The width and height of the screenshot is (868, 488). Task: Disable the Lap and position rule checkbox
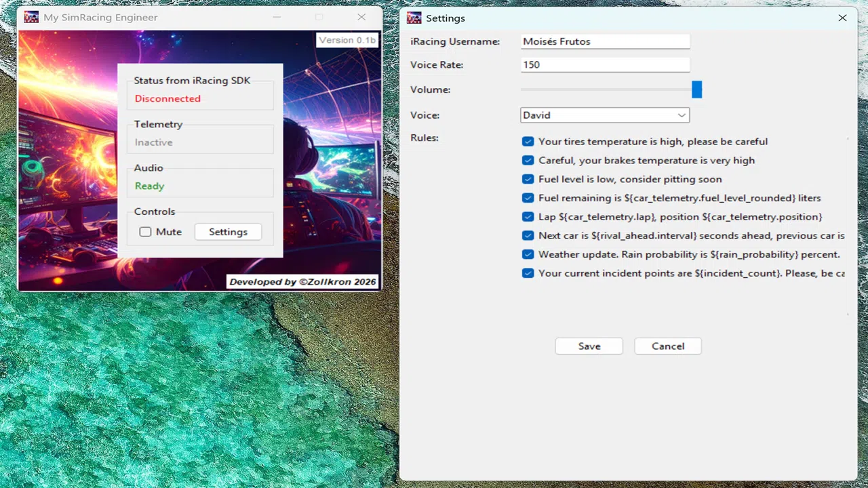click(528, 217)
